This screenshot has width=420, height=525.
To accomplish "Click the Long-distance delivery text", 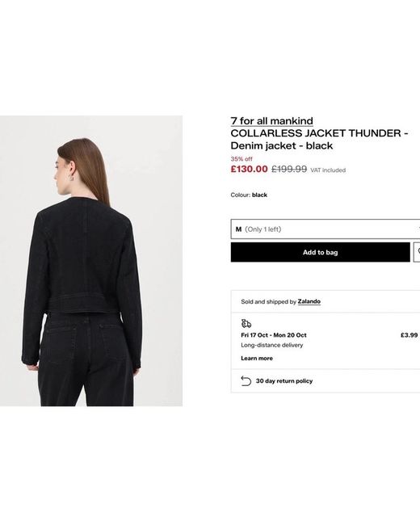I will click(272, 345).
